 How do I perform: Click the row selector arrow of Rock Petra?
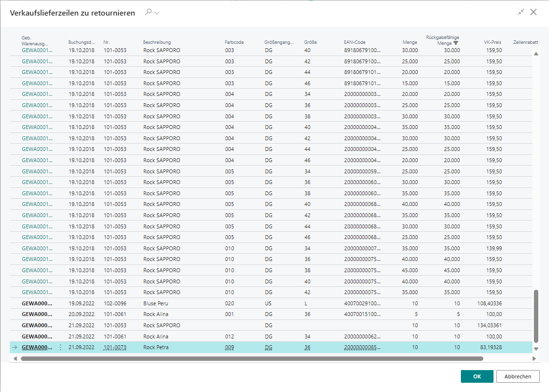(x=15, y=347)
